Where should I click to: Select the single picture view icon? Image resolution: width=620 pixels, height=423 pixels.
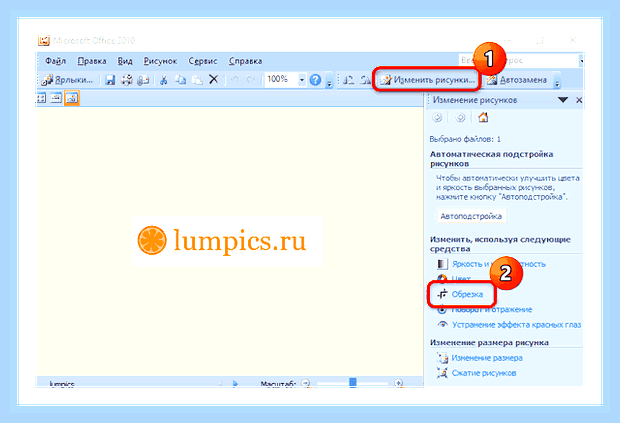tap(72, 98)
